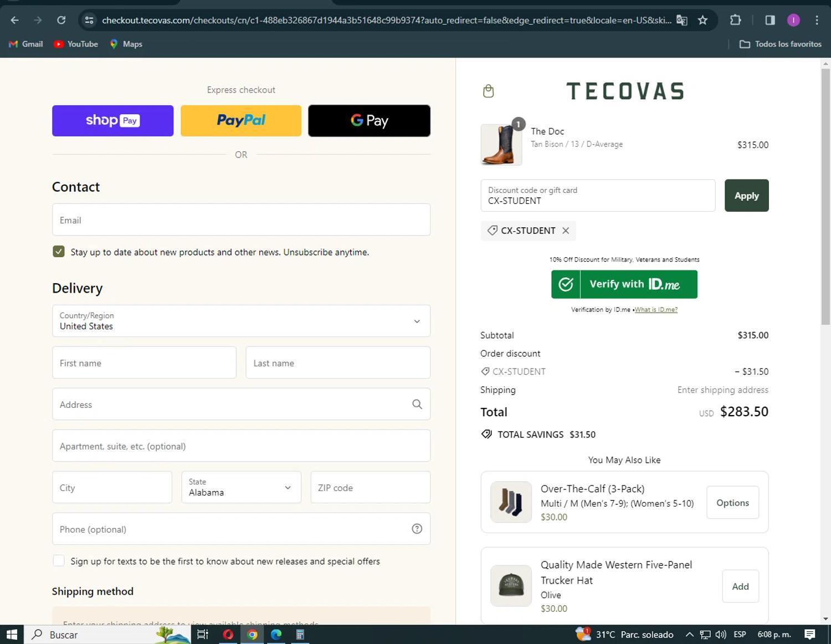Open the What is ID.me? link
This screenshot has height=644, width=831.
click(x=656, y=310)
